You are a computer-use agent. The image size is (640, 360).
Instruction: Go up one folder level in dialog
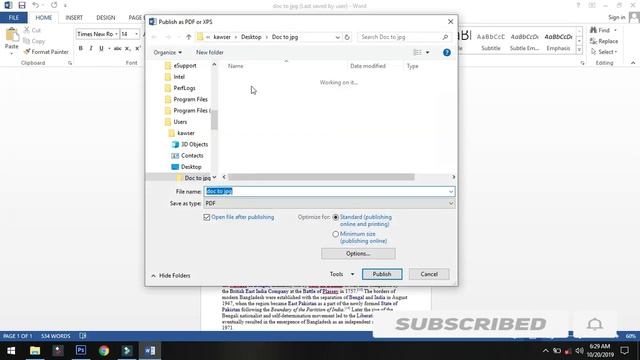(x=188, y=37)
